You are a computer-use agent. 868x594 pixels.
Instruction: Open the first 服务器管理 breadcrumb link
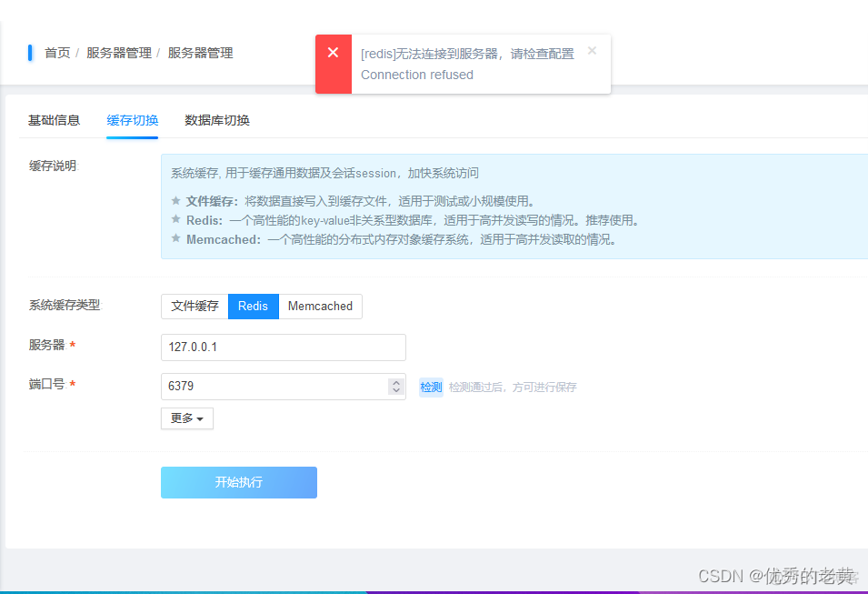(x=118, y=53)
